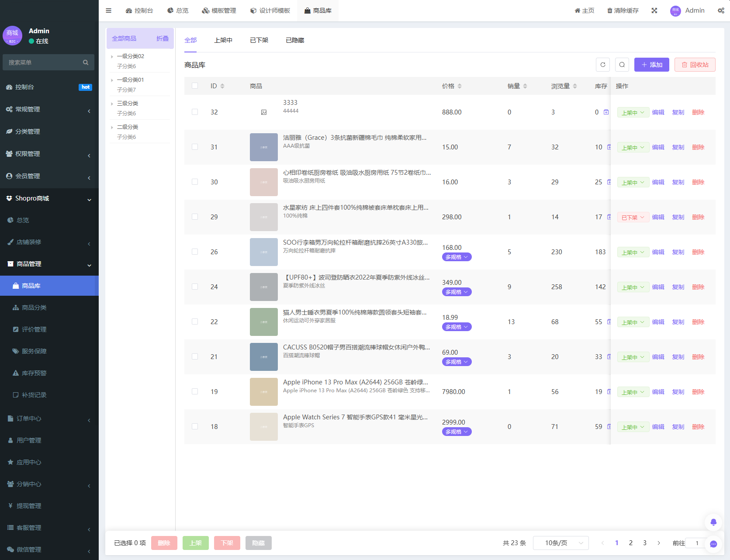Expand the 一级分类02 category tree

[112, 56]
